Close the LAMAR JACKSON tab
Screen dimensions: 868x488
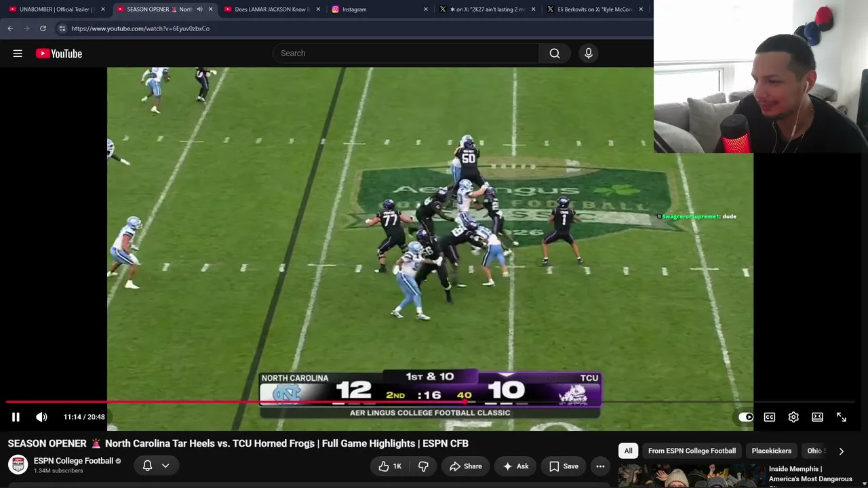pos(318,9)
